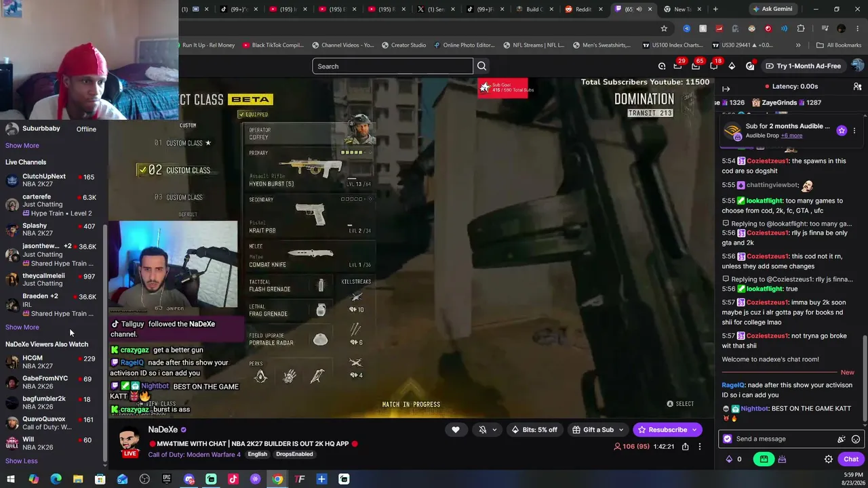Share the stream using share icon

[x=685, y=447]
